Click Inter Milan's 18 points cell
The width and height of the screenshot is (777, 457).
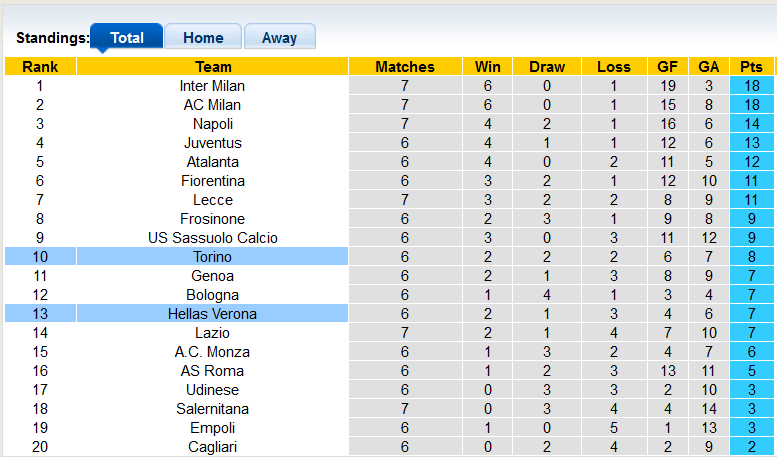pyautogui.click(x=751, y=86)
